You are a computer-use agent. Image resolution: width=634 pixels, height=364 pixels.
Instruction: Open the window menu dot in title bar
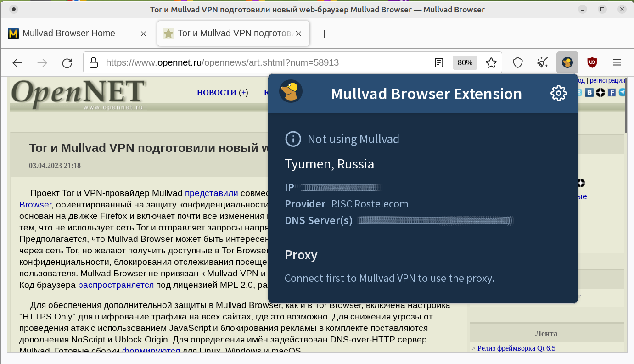(x=14, y=9)
